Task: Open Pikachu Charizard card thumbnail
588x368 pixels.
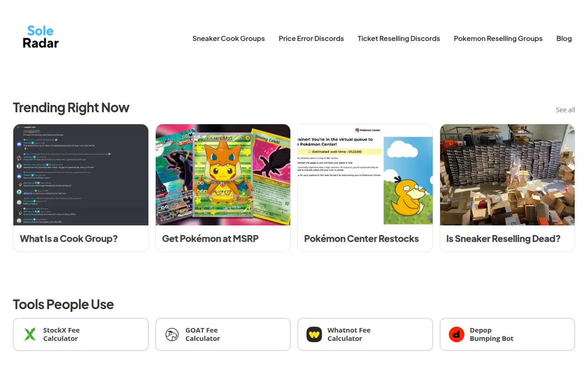Action: (223, 175)
